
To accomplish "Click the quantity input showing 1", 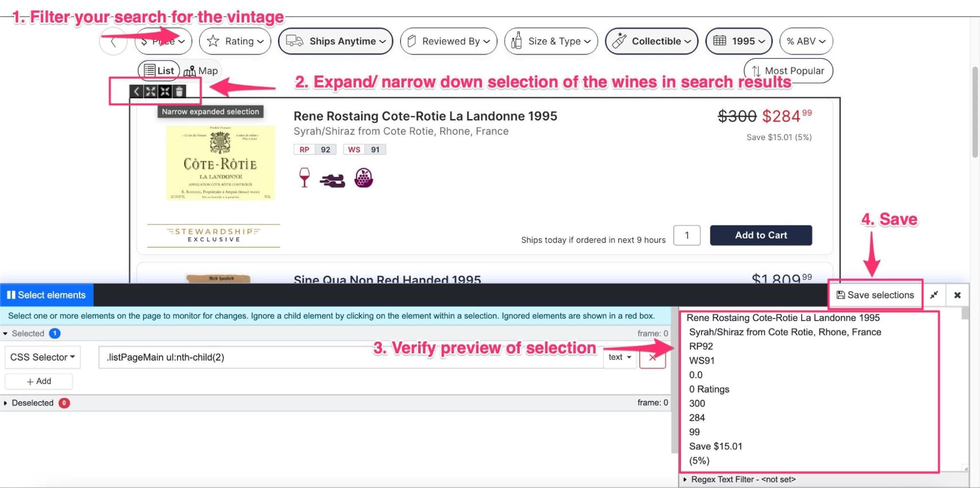I will 686,235.
